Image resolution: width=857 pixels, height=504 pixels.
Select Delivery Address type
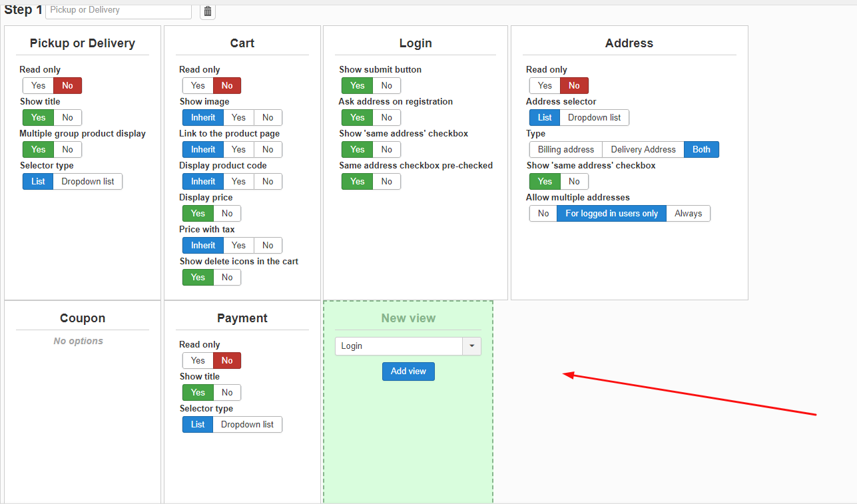643,149
